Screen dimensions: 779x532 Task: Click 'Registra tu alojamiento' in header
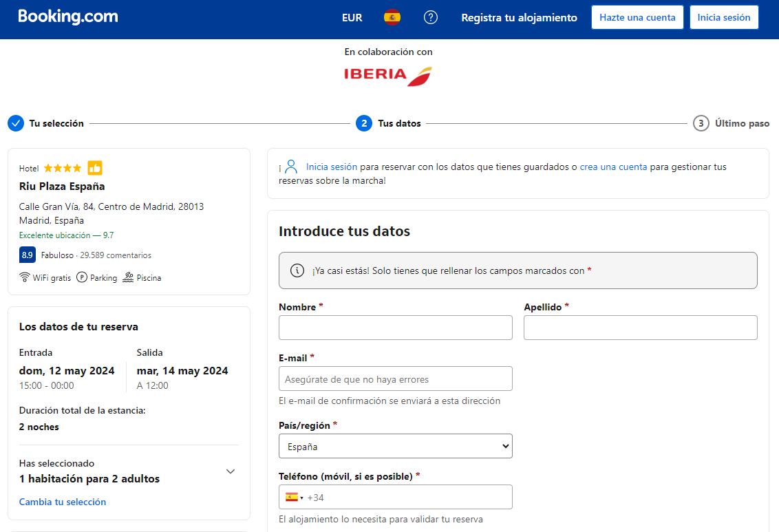pyautogui.click(x=519, y=18)
